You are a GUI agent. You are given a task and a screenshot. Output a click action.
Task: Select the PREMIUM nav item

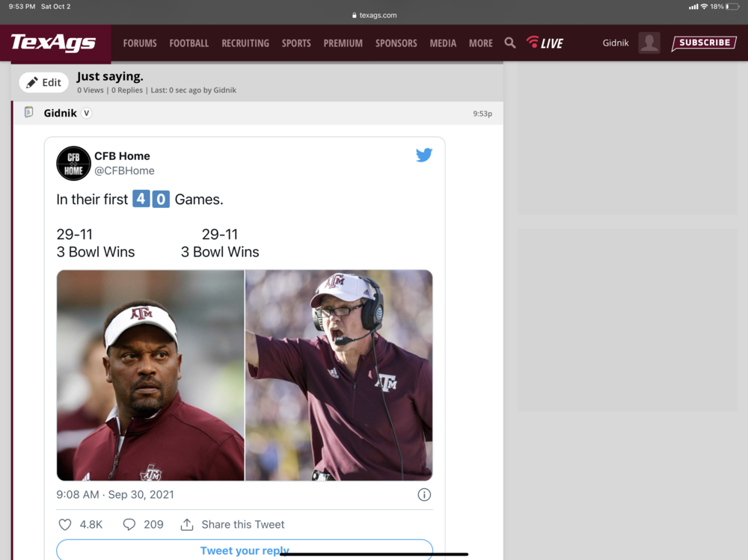click(343, 43)
